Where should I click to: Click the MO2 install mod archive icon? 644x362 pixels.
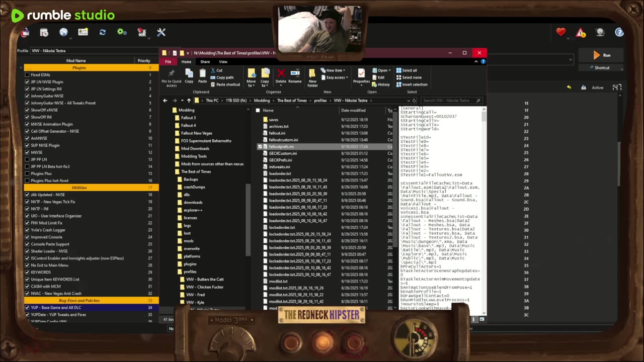(44, 32)
